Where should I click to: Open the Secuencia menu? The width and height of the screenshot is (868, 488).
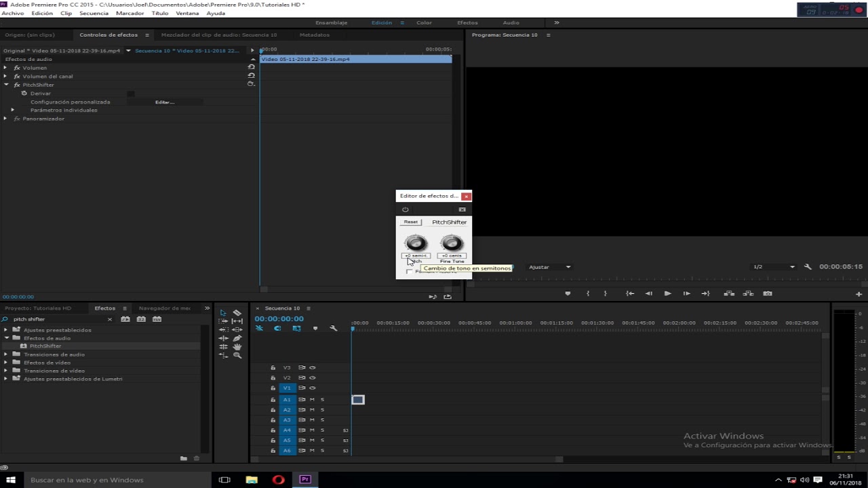pyautogui.click(x=94, y=14)
